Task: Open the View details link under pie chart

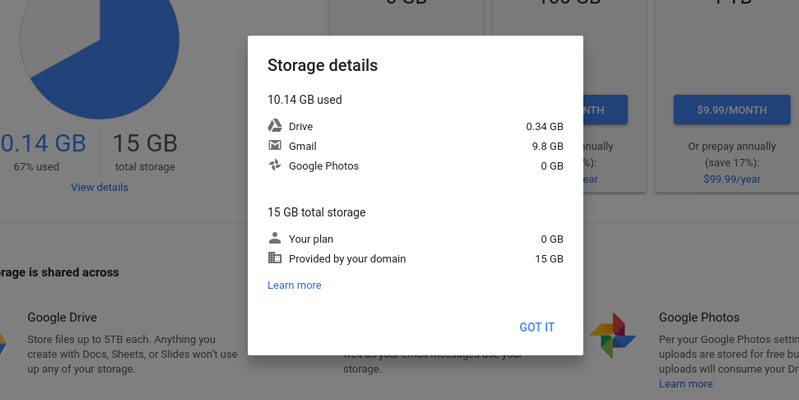Action: pyautogui.click(x=99, y=187)
